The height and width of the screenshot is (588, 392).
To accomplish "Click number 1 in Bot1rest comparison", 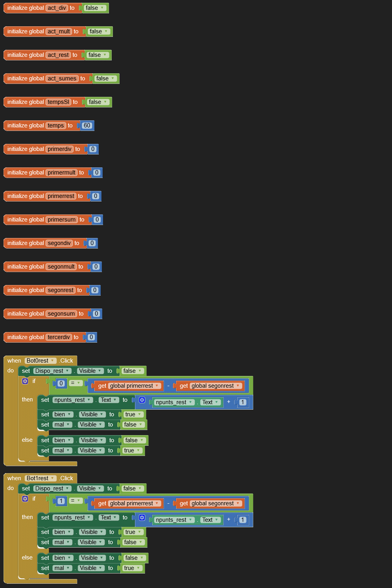I will (61, 501).
